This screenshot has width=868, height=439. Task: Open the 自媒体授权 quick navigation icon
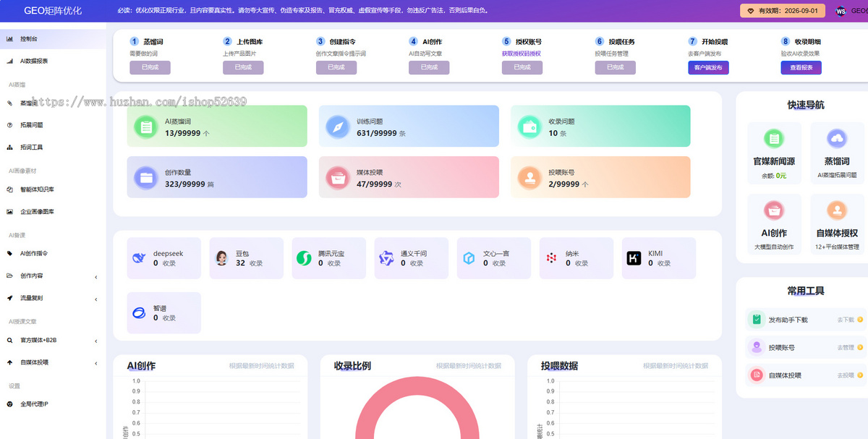(x=837, y=210)
